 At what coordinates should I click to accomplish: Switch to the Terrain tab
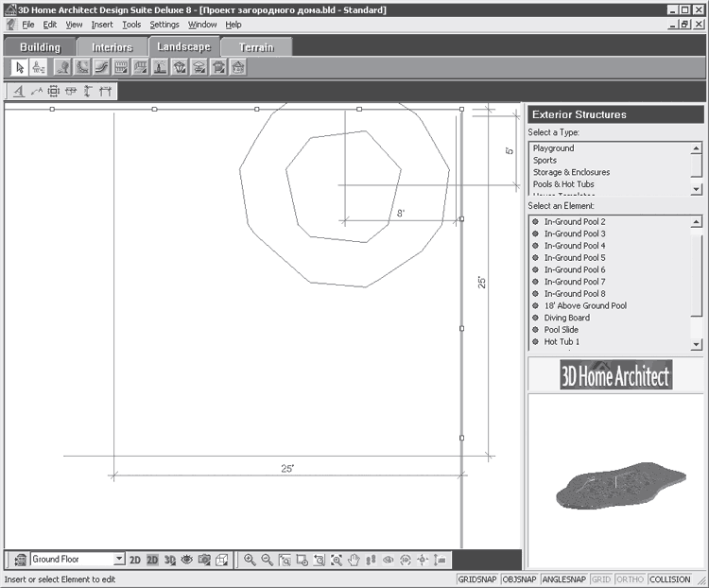[256, 47]
